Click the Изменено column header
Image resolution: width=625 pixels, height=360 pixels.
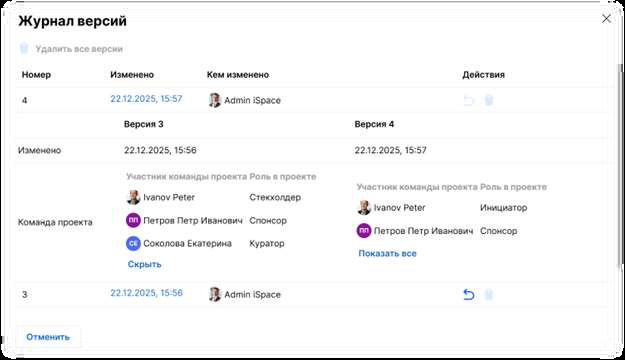pos(132,75)
